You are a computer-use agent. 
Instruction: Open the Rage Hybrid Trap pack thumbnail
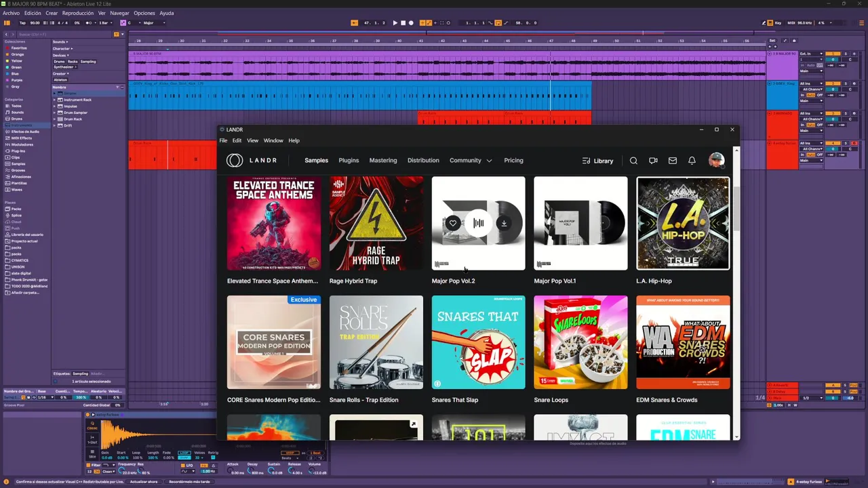click(376, 223)
